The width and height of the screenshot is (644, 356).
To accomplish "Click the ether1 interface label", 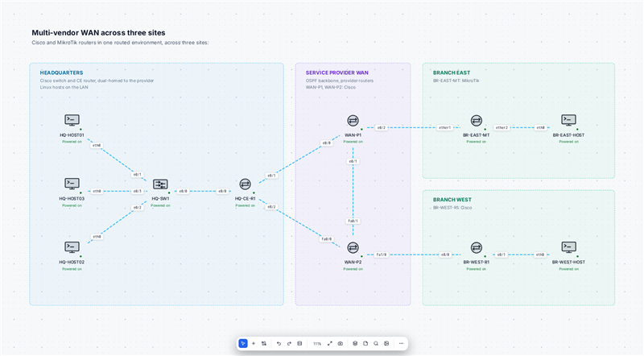I will 445,128.
